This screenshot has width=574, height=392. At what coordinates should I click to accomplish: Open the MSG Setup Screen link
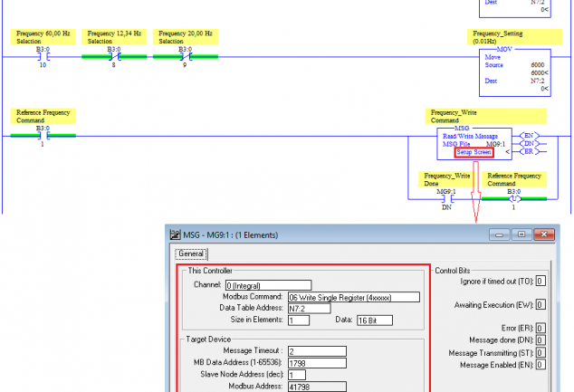click(474, 152)
